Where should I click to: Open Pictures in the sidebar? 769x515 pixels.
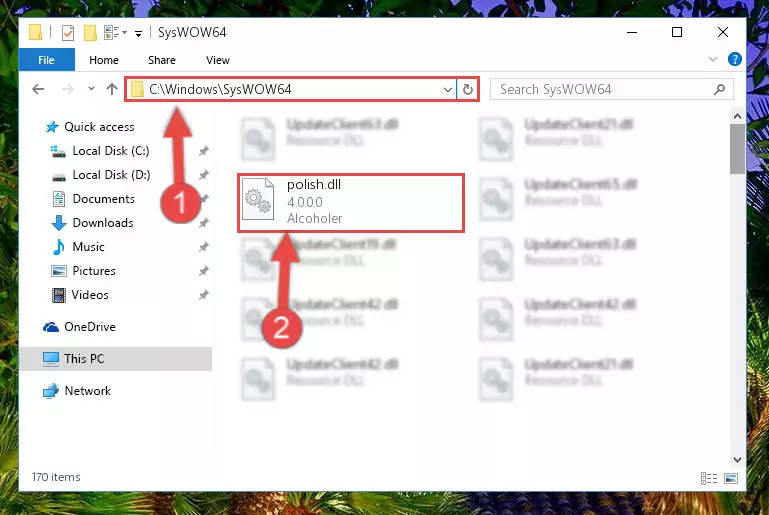[94, 271]
